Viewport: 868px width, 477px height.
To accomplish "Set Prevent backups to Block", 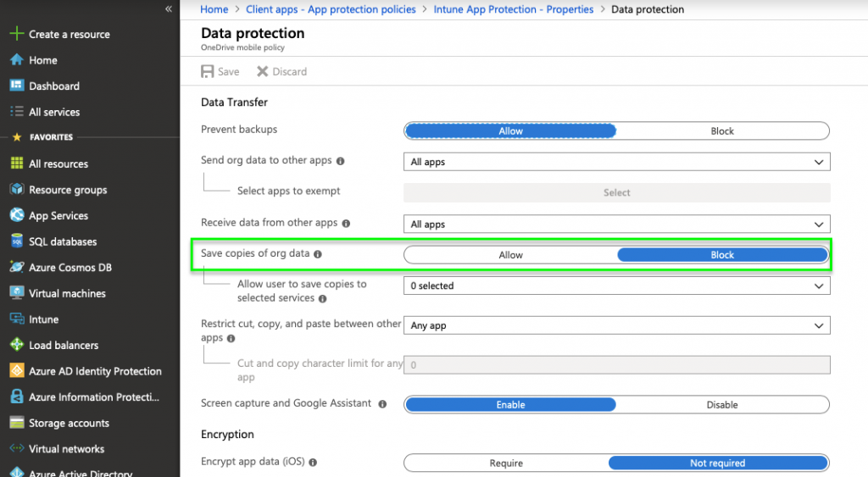I will pyautogui.click(x=722, y=131).
